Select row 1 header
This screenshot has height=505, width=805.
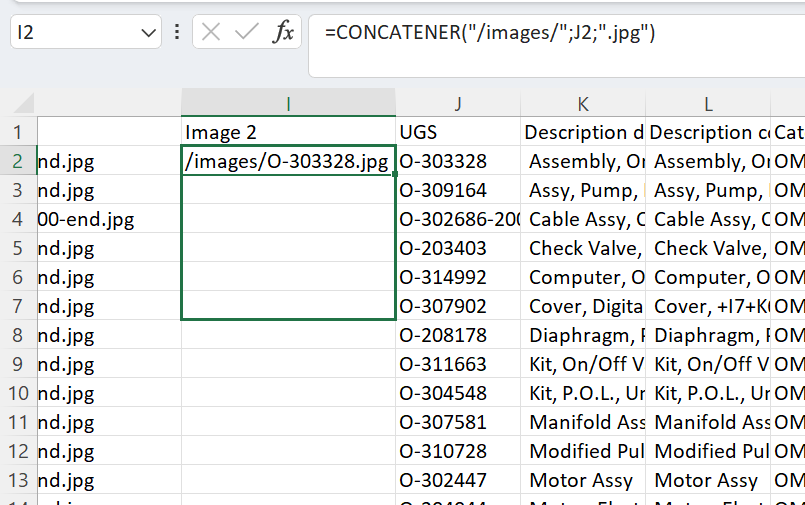(17, 132)
